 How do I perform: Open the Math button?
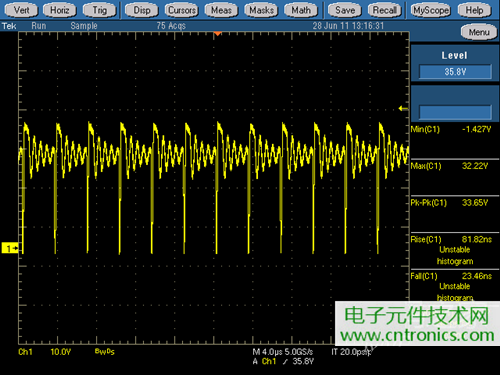coord(301,10)
